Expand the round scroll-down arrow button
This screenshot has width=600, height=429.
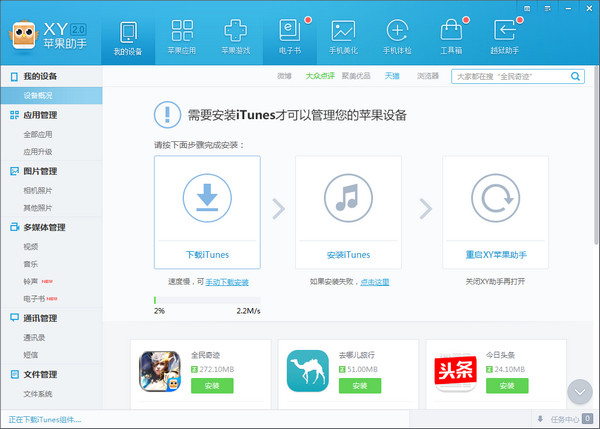click(x=579, y=391)
